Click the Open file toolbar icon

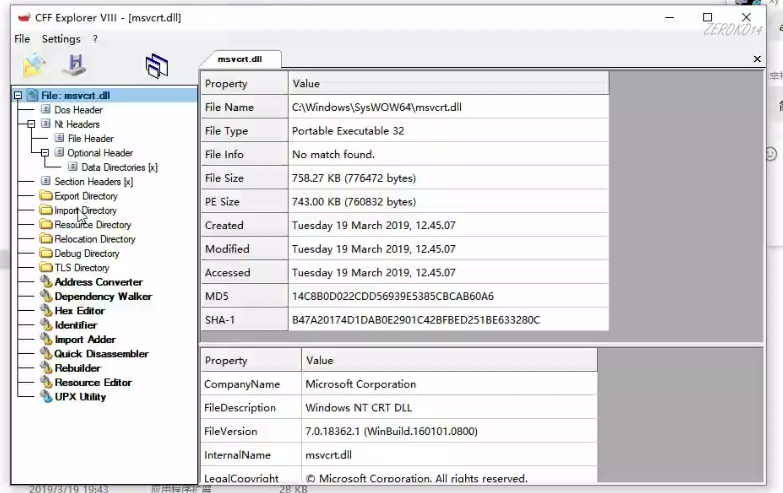[x=34, y=65]
